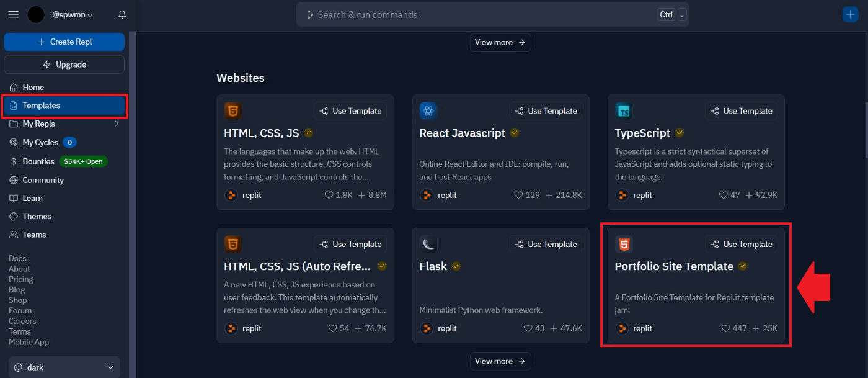Viewport: 868px width, 378px height.
Task: Click the fork count 25K on Portfolio card
Action: point(764,328)
